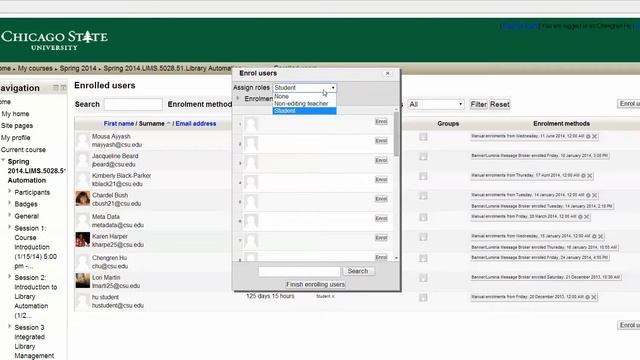Open enrolment gear icon for Chardel Bush

[x=588, y=195]
